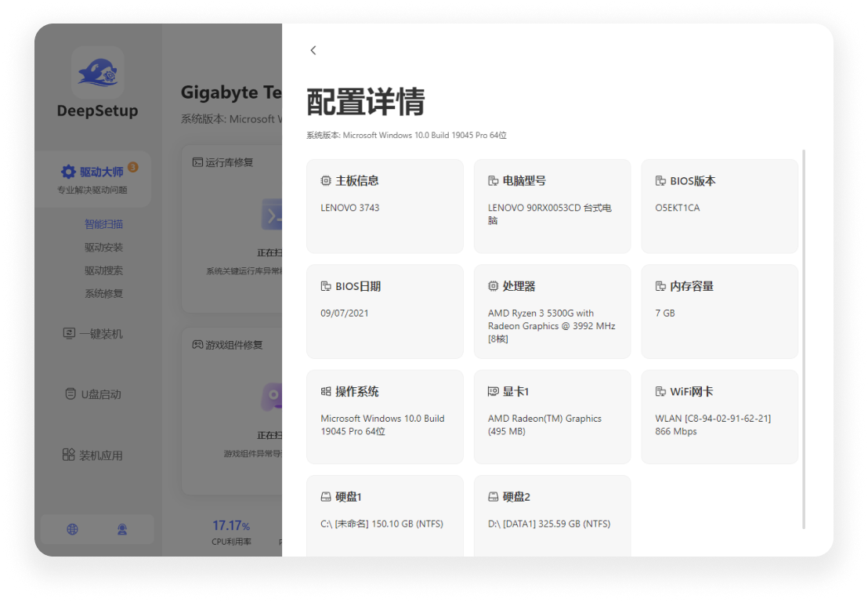Click the DeepSetup logo icon

(98, 72)
